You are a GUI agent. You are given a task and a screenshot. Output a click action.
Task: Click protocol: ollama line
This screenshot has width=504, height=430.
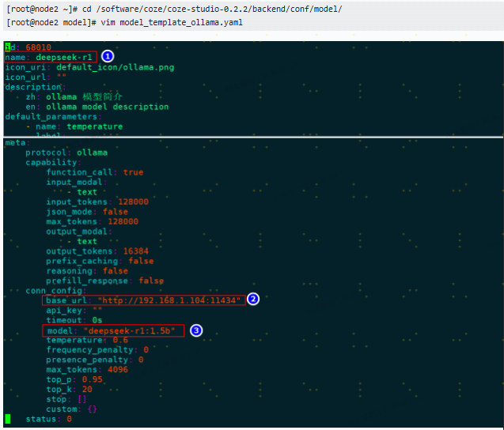pos(66,153)
